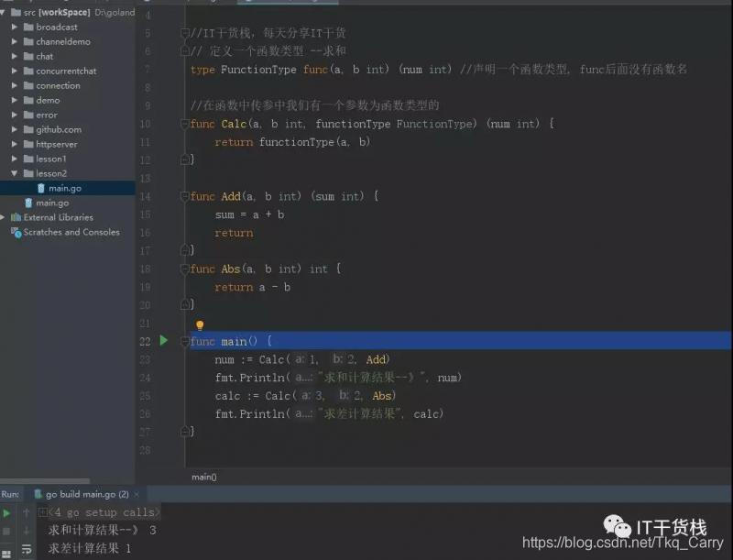The image size is (733, 560).
Task: Click the github.com folder icon
Action: coord(28,129)
